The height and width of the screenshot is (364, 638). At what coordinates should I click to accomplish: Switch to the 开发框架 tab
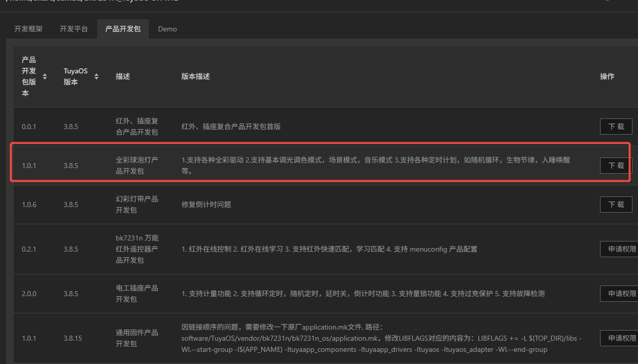tap(28, 29)
